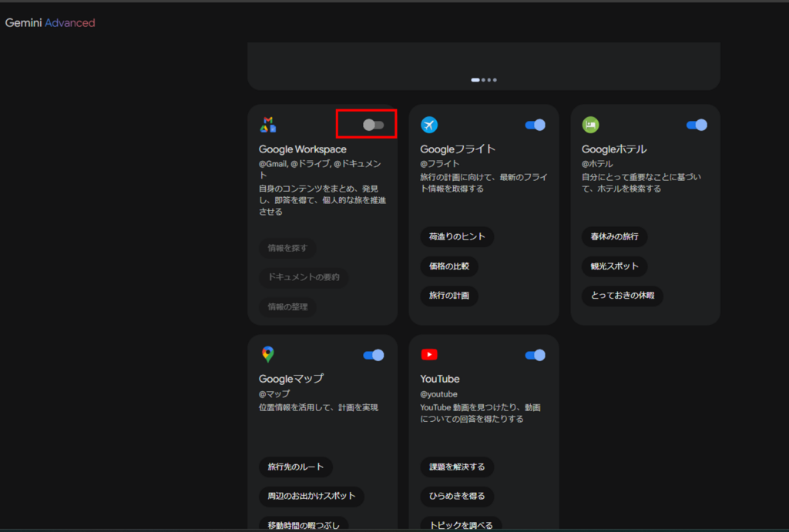This screenshot has width=789, height=532.
Task: Select the 価格の比較 chip
Action: [449, 266]
